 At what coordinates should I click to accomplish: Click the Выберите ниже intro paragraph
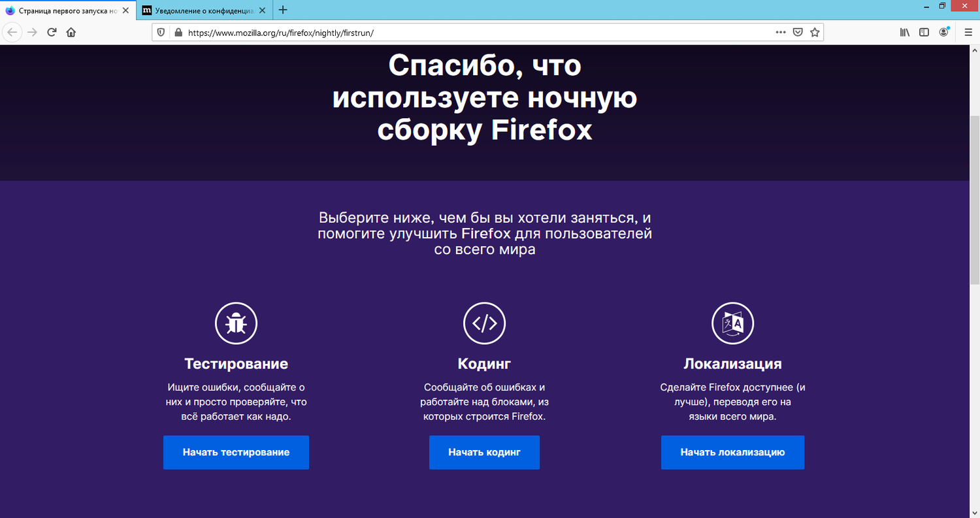pos(485,233)
